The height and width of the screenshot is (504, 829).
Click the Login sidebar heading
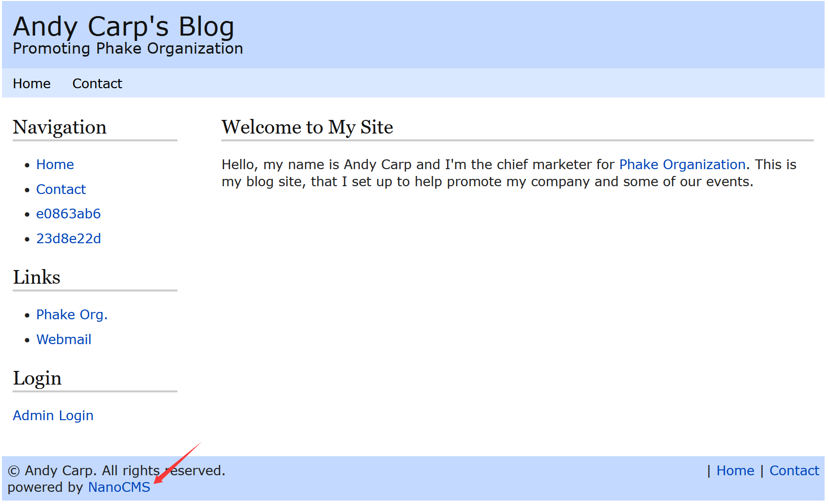point(38,379)
